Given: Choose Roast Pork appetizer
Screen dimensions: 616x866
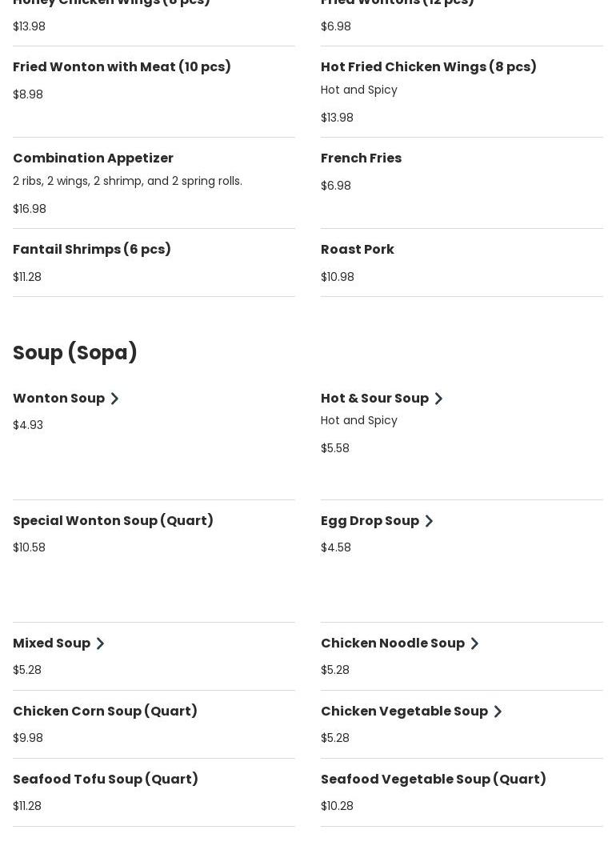Looking at the screenshot, I should pos(357,250).
